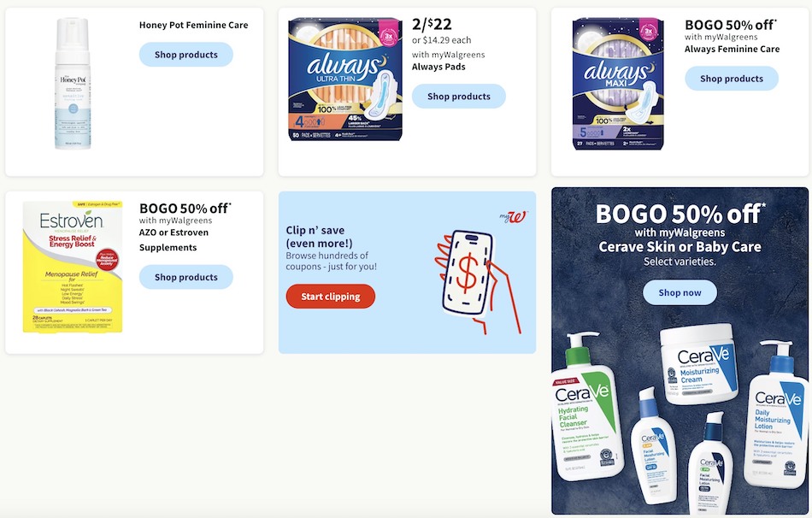Open the Always Ultra Thin package image
Viewport: 812px width, 518px height.
345,79
